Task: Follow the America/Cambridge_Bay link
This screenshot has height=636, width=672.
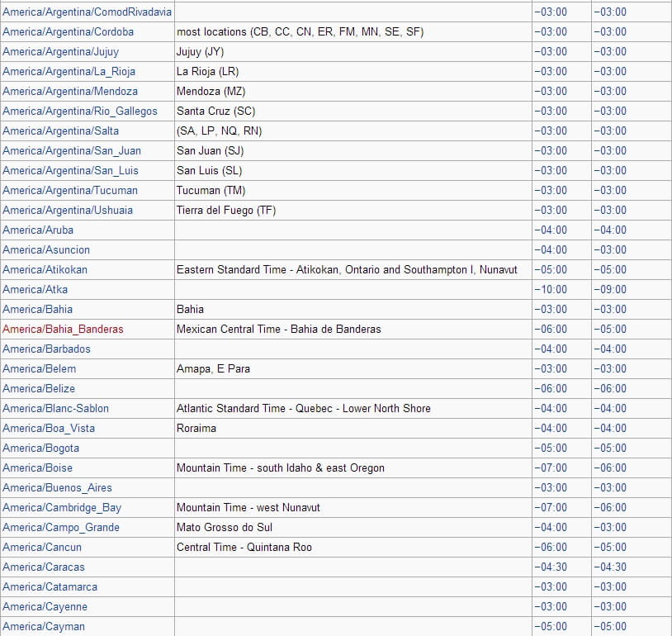Action: pyautogui.click(x=62, y=508)
